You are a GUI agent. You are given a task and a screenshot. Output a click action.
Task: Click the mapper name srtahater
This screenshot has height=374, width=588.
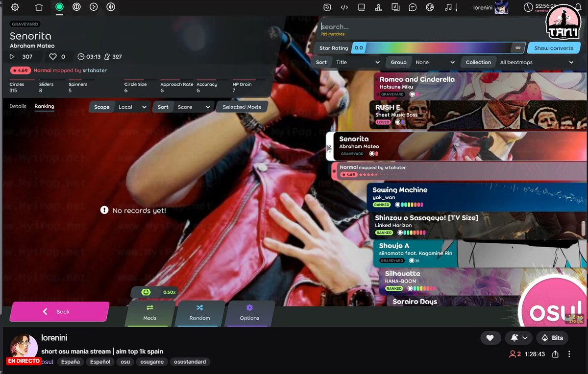tap(95, 70)
